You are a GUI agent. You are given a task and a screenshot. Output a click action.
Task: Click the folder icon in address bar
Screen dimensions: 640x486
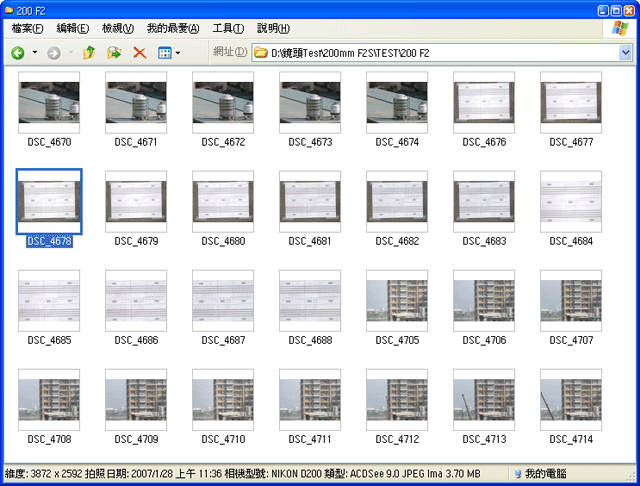tap(260, 53)
